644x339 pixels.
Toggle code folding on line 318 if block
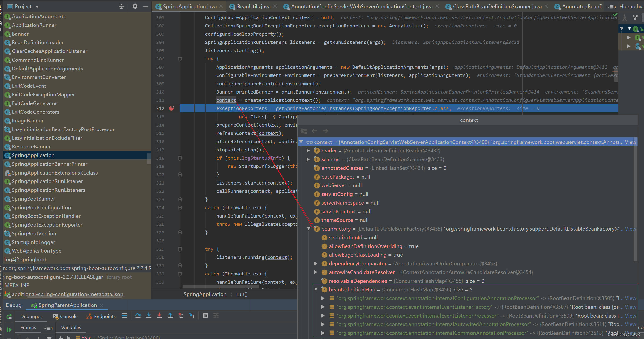click(180, 158)
